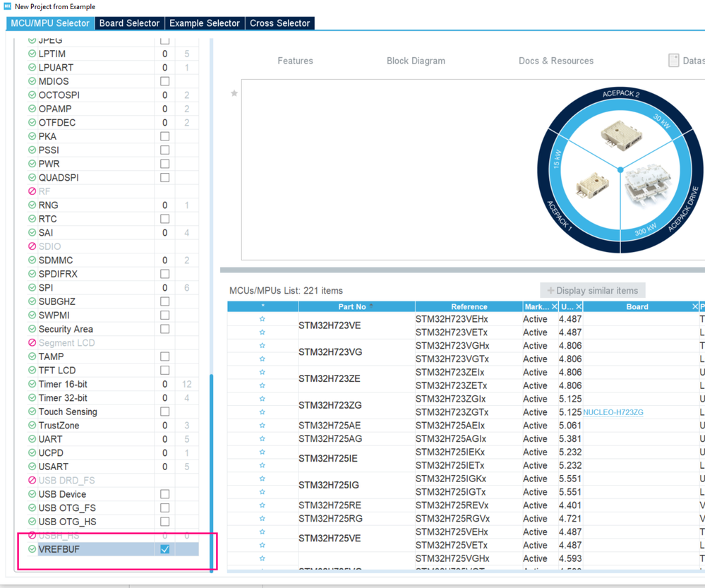Open the Block Diagram section
The image size is (705, 588).
click(416, 61)
